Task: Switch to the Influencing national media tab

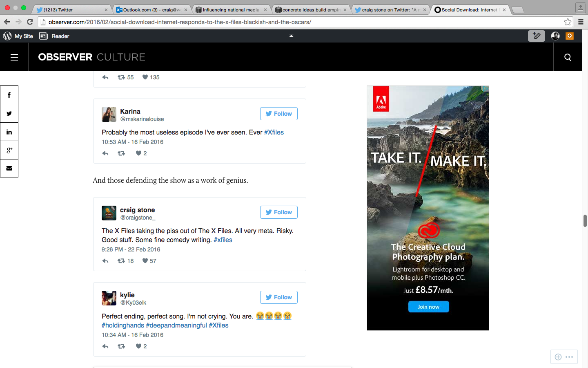Action: 231,9
